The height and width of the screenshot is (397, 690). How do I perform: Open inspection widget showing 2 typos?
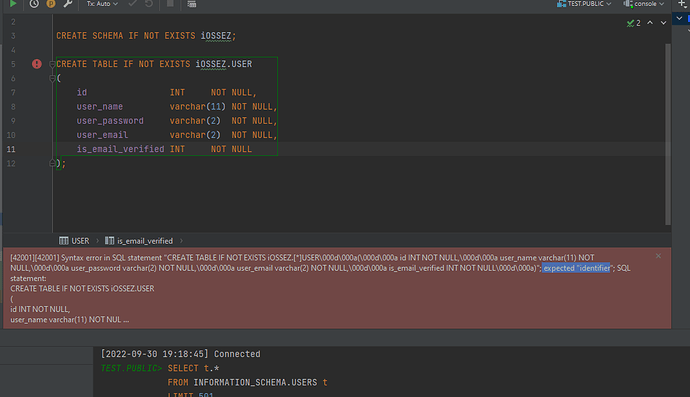click(x=633, y=23)
